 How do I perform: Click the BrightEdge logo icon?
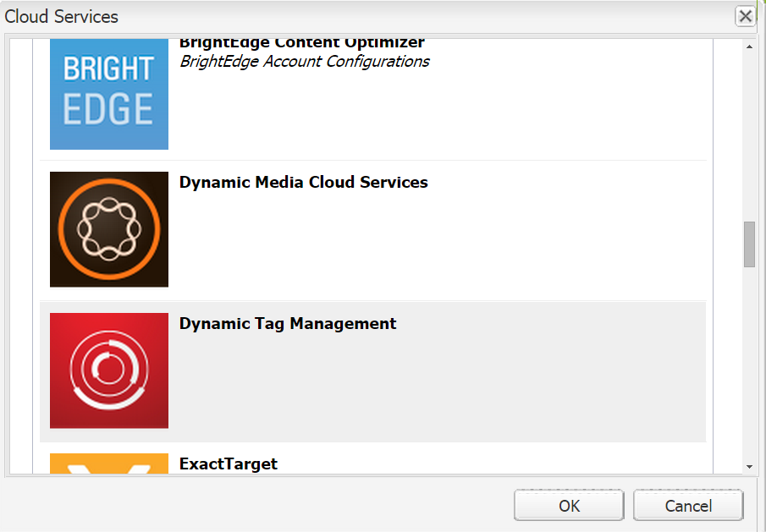point(109,94)
